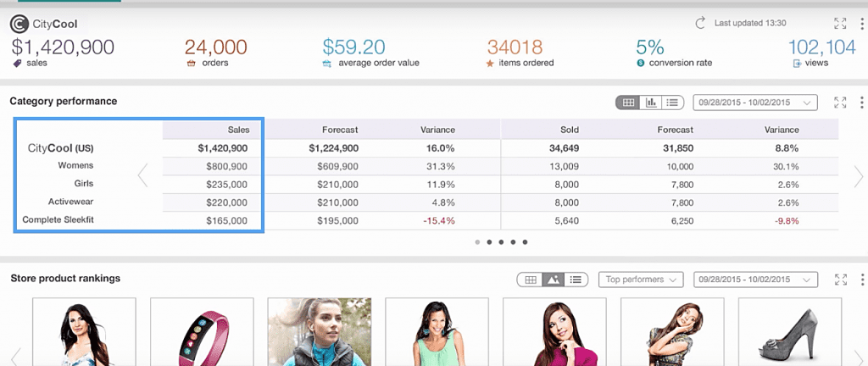
Task: Click the 13,009 sold cell
Action: [564, 166]
